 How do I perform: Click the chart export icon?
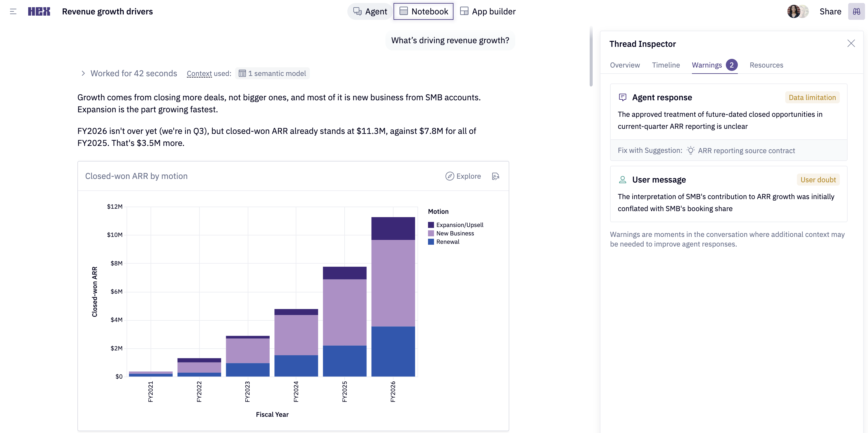click(x=495, y=176)
